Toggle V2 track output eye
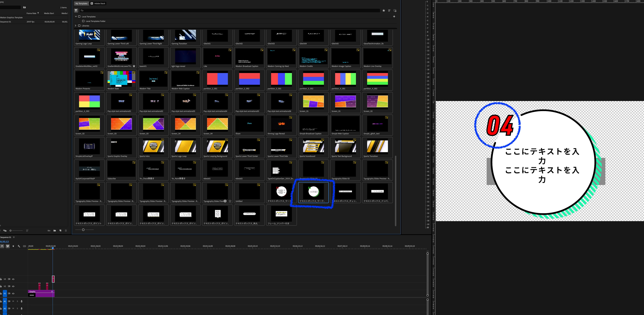This screenshot has height=315, width=644. coord(13,286)
